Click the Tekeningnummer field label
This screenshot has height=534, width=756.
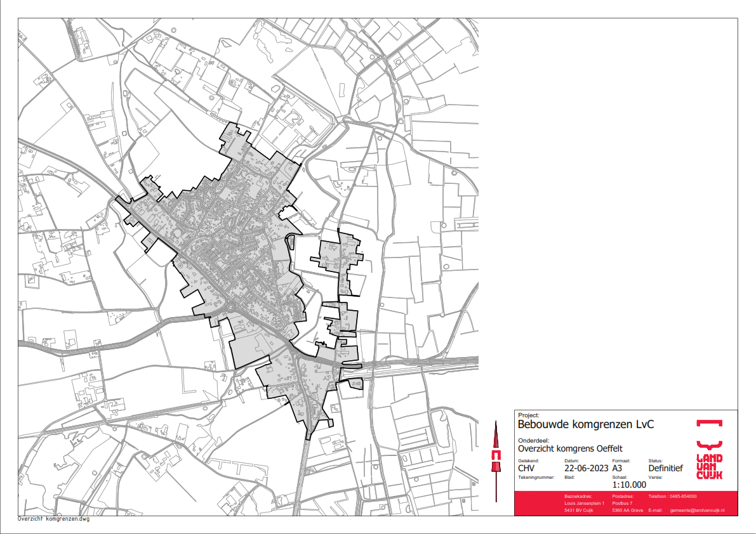[x=536, y=477]
